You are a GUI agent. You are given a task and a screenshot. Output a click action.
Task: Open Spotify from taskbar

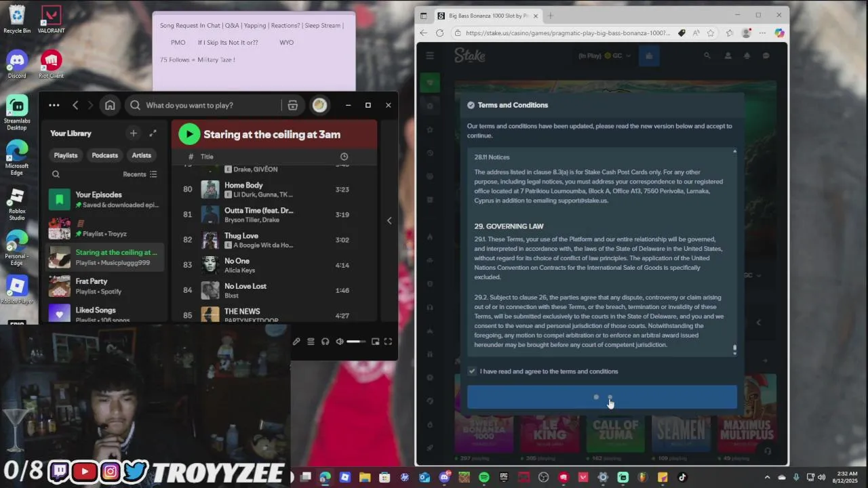[484, 477]
